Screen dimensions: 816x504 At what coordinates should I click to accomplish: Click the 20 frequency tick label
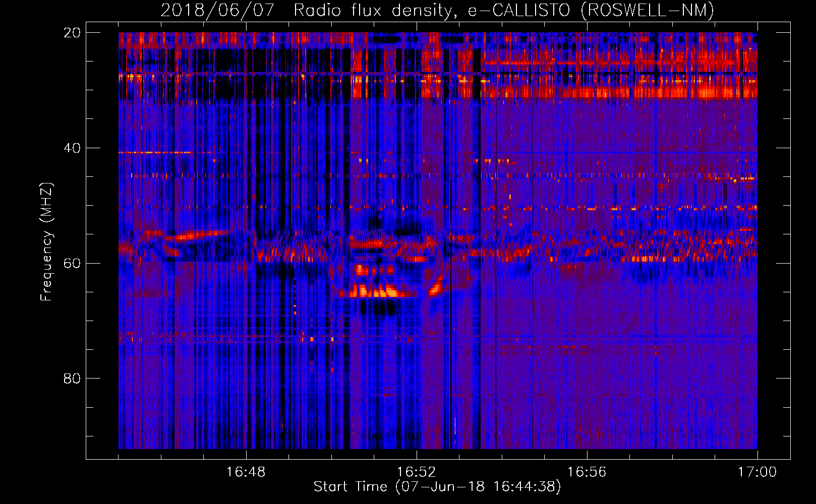click(x=72, y=33)
